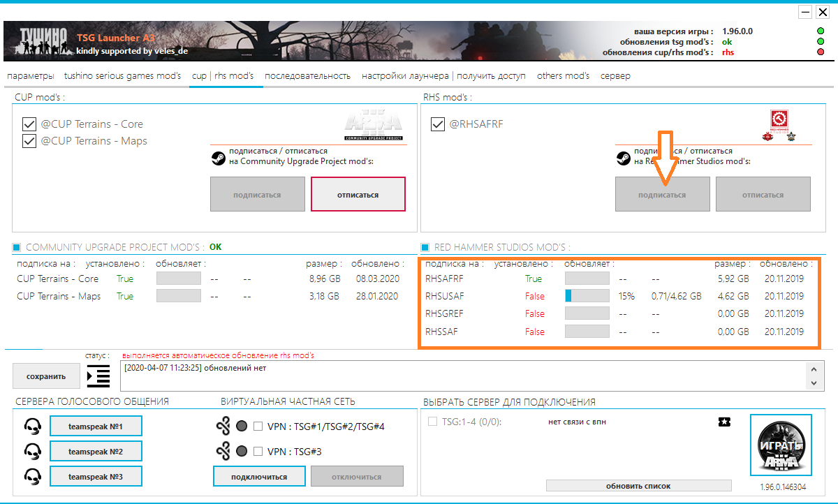Image resolution: width=838 pixels, height=504 pixels.
Task: Click the Red Hammer Studios logo
Action: 779,126
